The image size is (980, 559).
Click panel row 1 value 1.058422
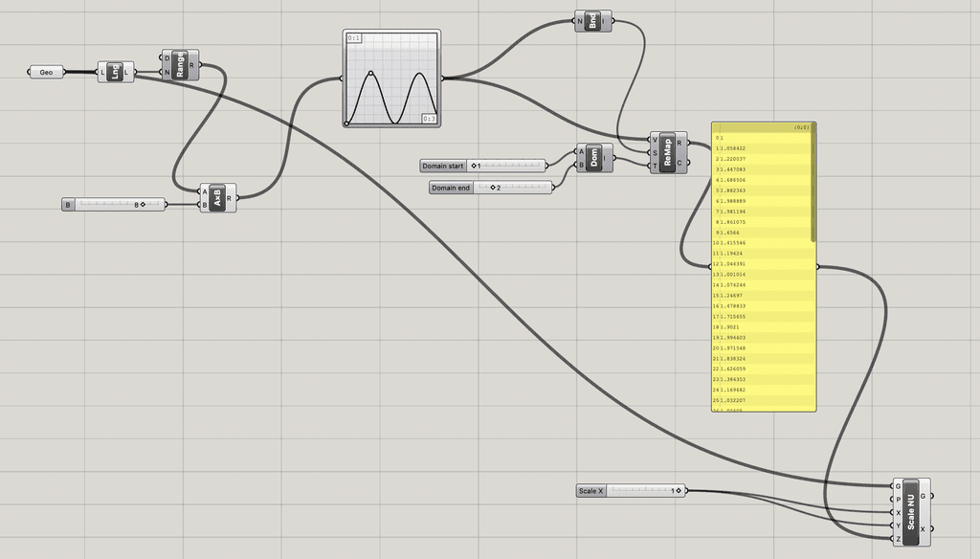coord(733,148)
